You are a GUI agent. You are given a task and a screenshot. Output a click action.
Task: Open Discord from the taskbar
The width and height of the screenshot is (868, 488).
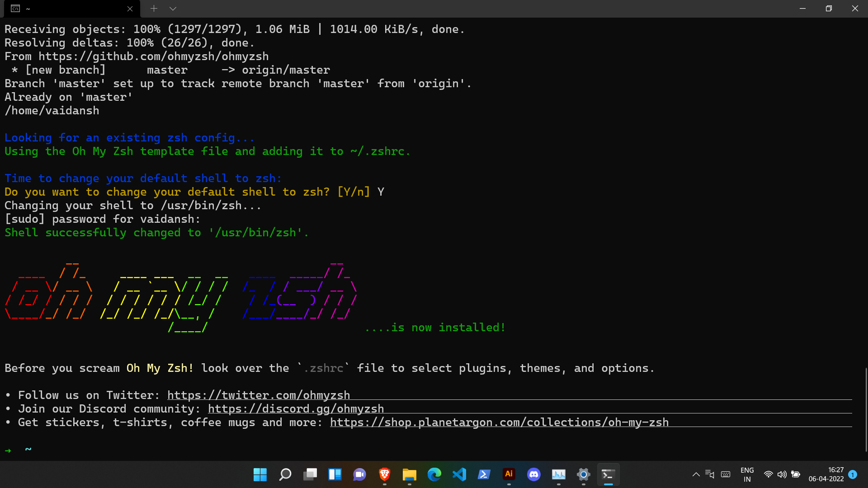tap(534, 474)
